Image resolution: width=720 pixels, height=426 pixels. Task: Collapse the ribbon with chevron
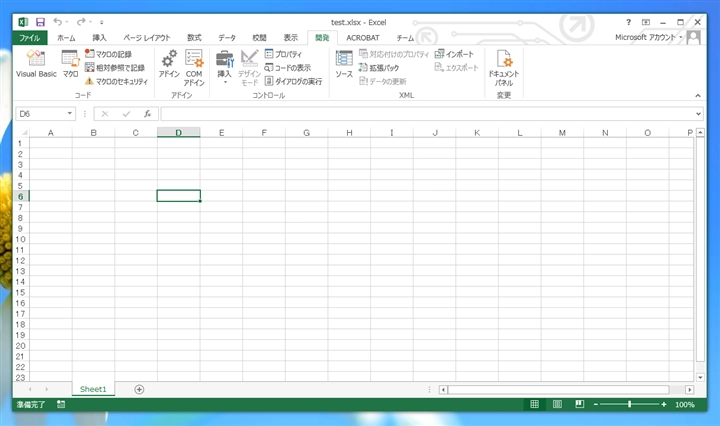click(x=698, y=95)
